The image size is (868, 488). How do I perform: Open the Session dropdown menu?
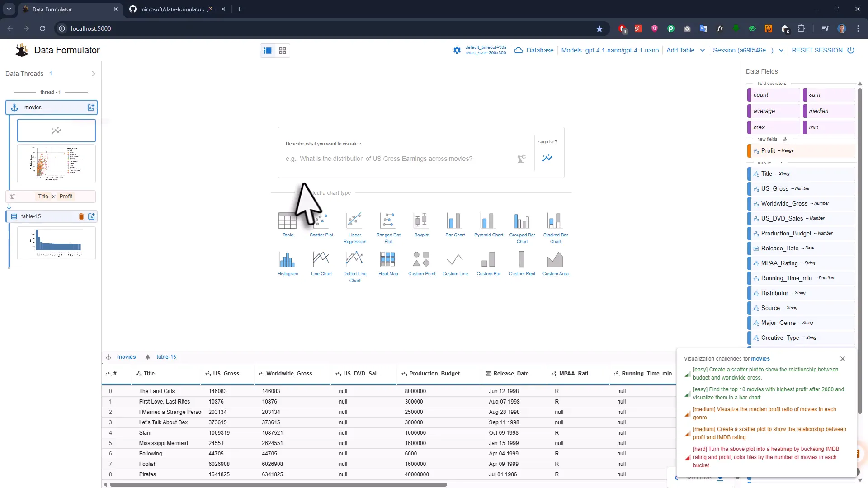pos(781,50)
